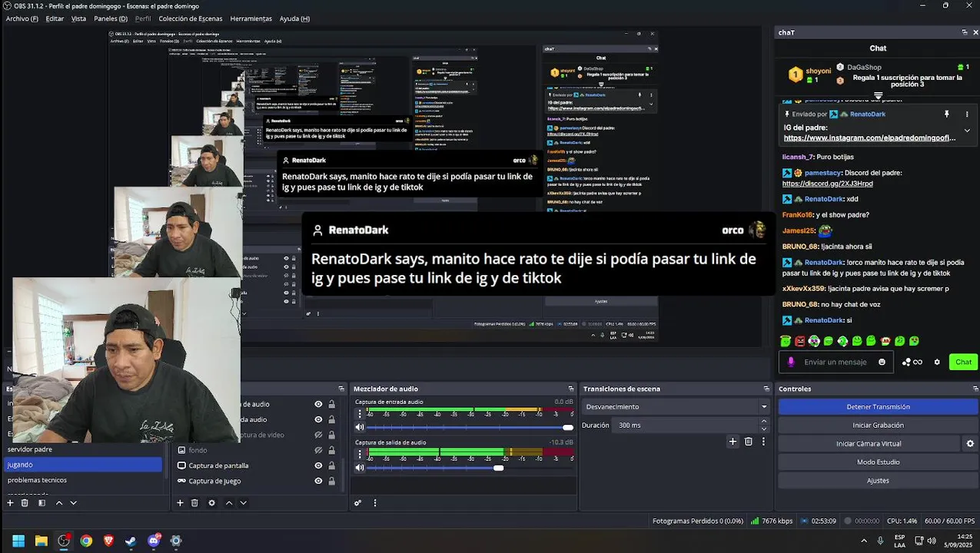Select the problemas tecnicos scene

pos(83,480)
